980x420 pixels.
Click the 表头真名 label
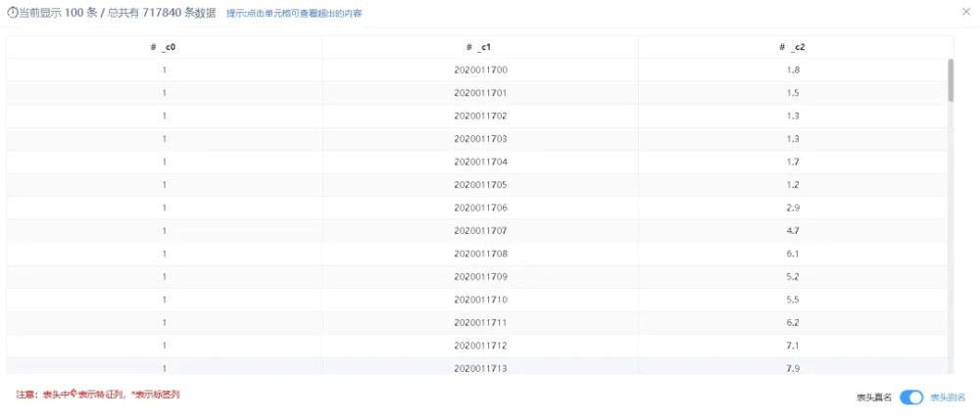pyautogui.click(x=874, y=397)
